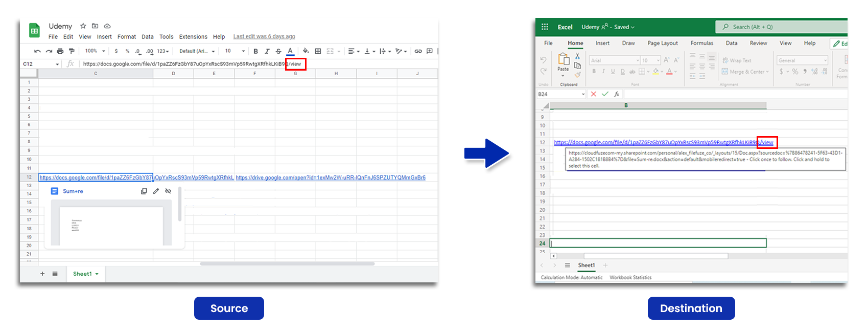
Task: Switch to Excel Page Layout ribbon tab
Action: [663, 43]
